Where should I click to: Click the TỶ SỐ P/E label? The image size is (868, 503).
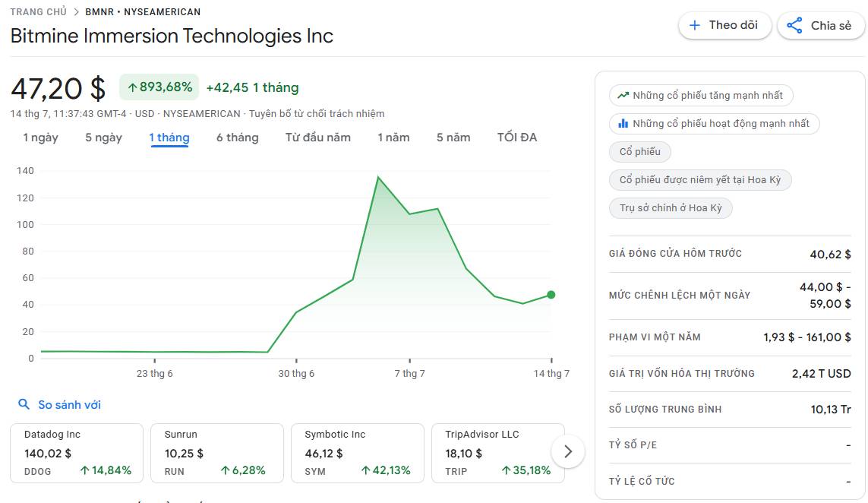point(633,444)
